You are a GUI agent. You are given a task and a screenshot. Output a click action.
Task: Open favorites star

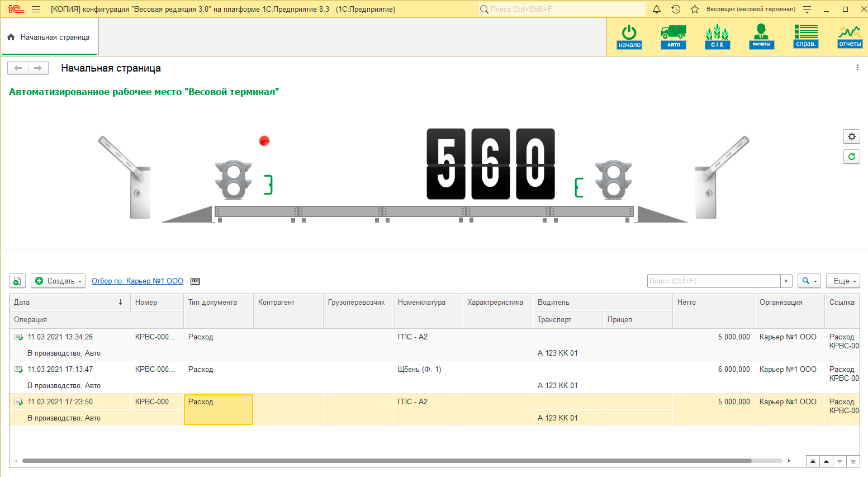(695, 9)
